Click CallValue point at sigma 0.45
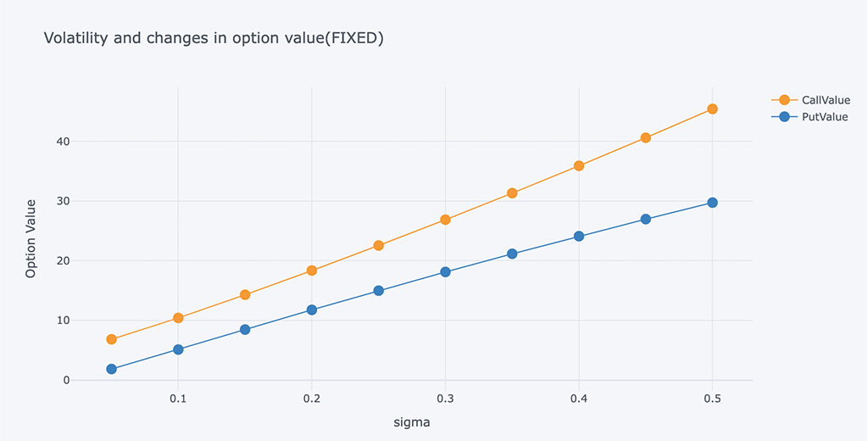The height and width of the screenshot is (441, 868). tap(645, 138)
